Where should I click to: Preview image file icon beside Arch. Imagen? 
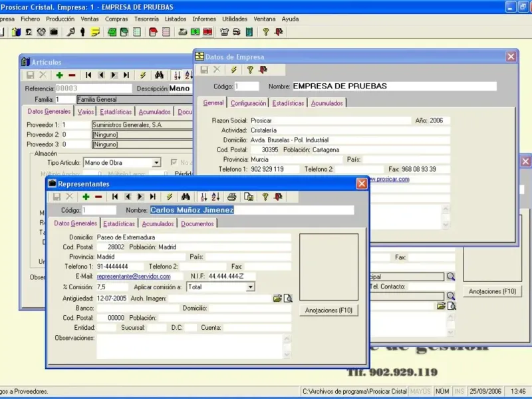(x=288, y=299)
